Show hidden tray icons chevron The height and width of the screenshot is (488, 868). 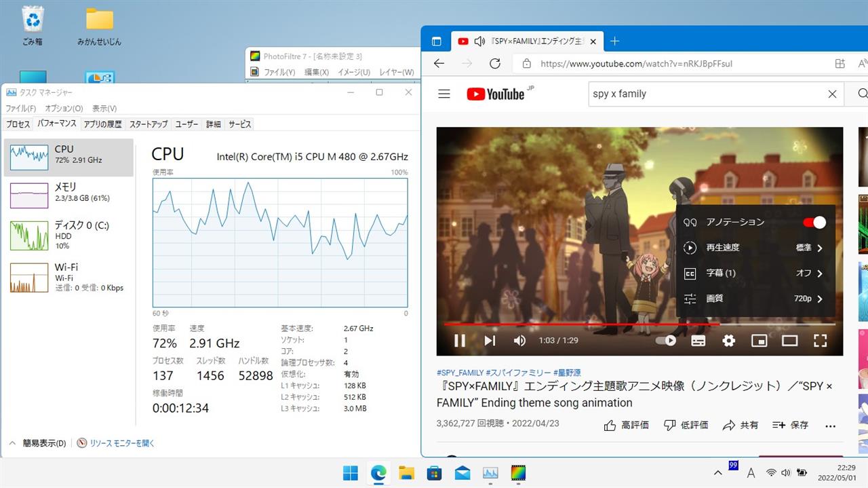(717, 472)
